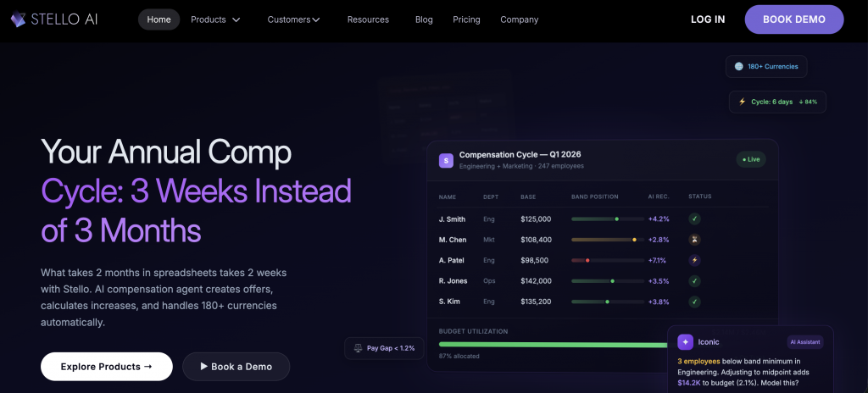Click the hourglass status icon for M. Chen

click(694, 240)
